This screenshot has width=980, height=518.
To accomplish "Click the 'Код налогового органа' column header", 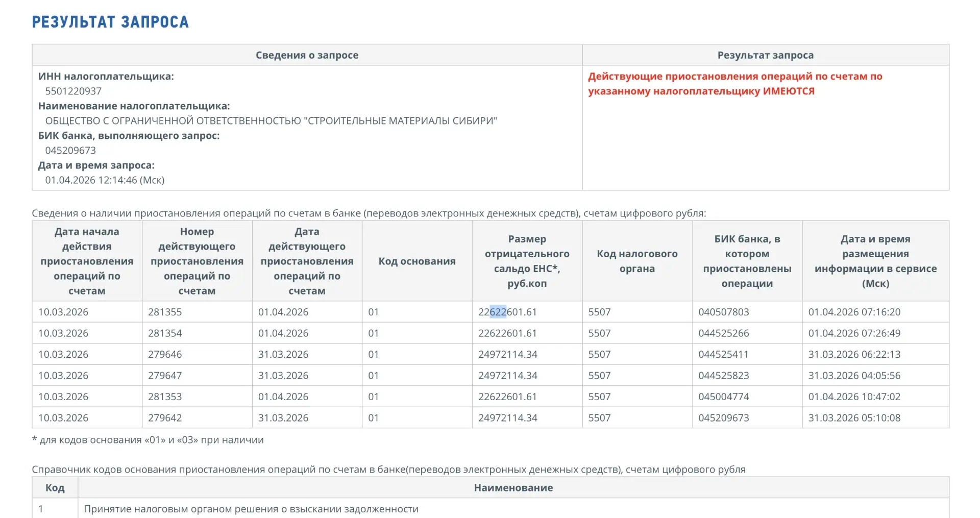I will coord(637,261).
